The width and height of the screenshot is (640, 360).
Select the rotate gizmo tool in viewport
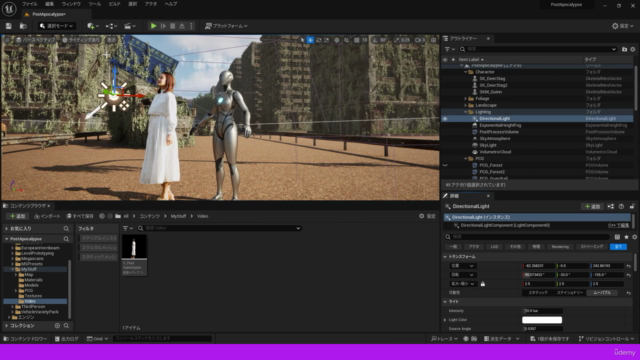[x=318, y=40]
